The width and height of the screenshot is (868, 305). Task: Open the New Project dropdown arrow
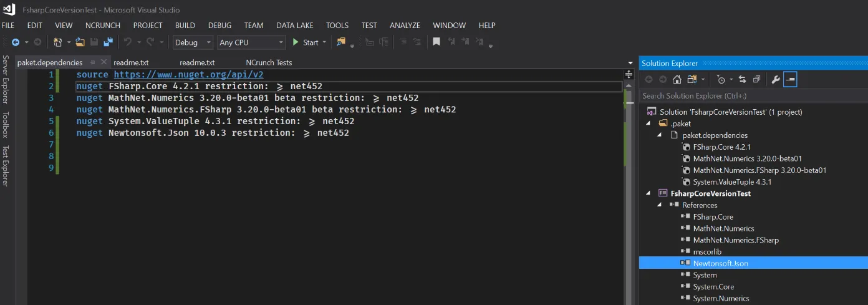click(67, 42)
